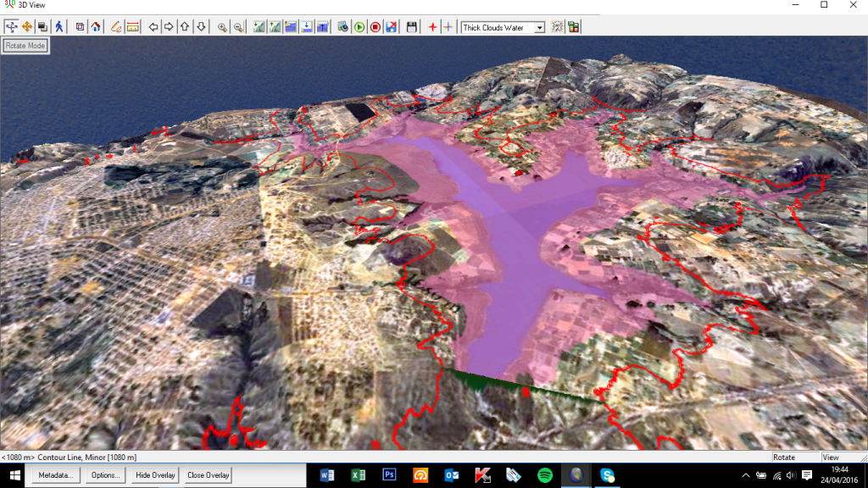
Task: Open the Options... dialog button
Action: (106, 475)
